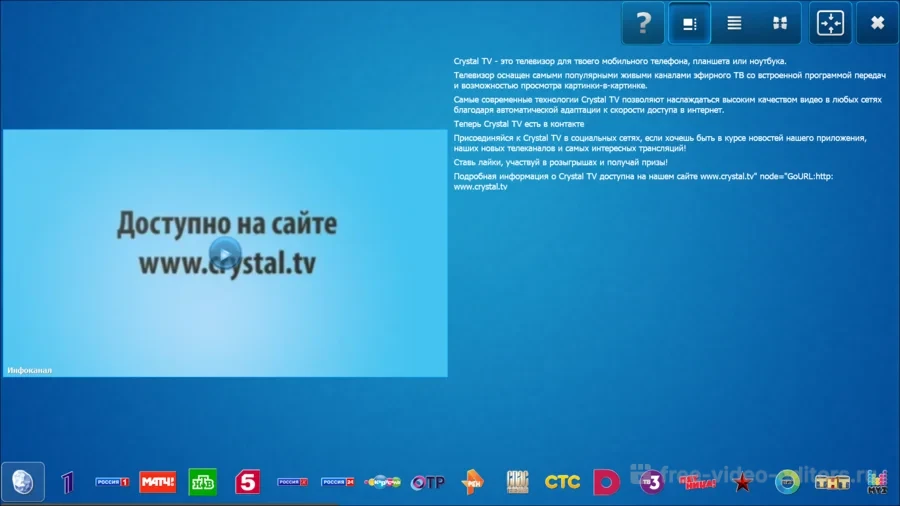Select the Domashny red D icon
This screenshot has width=900, height=506.
pyautogui.click(x=606, y=482)
